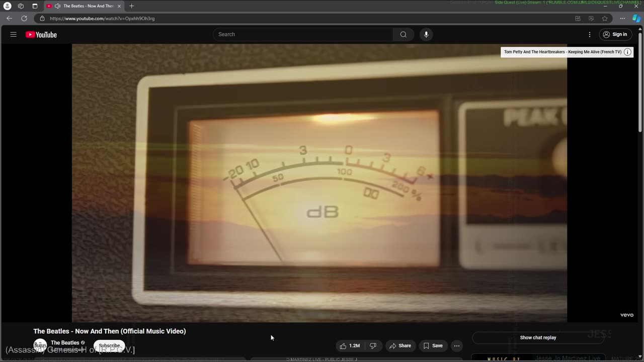
Task: Dislike this video
Action: (x=373, y=346)
